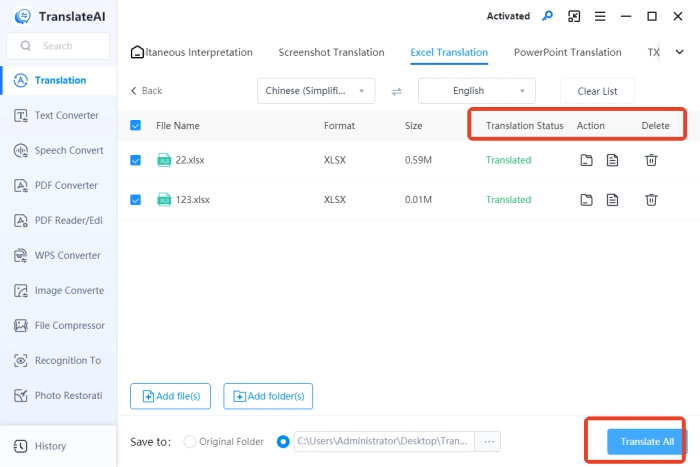Switch to Screenshot Translation tab
The image size is (700, 467).
331,52
